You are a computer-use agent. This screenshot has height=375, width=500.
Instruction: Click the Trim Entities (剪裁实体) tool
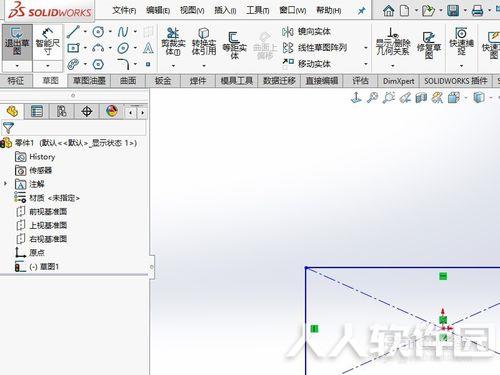[x=173, y=42]
